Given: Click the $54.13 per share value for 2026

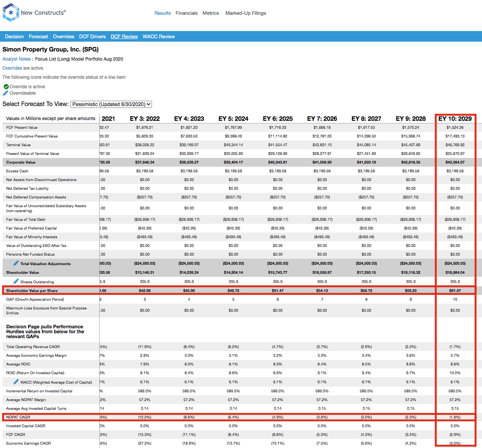Looking at the screenshot, I should pyautogui.click(x=322, y=290).
